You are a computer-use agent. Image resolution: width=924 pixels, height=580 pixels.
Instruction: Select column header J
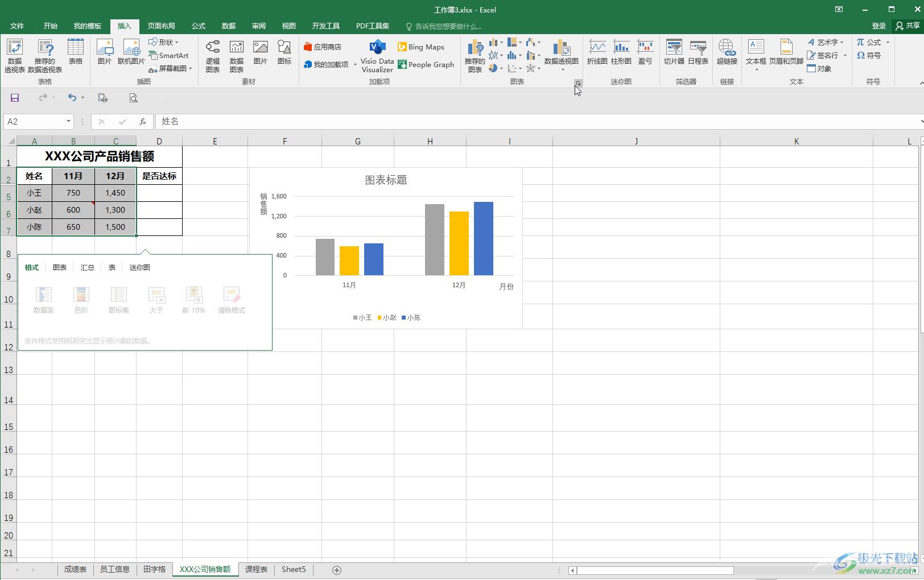(636, 141)
